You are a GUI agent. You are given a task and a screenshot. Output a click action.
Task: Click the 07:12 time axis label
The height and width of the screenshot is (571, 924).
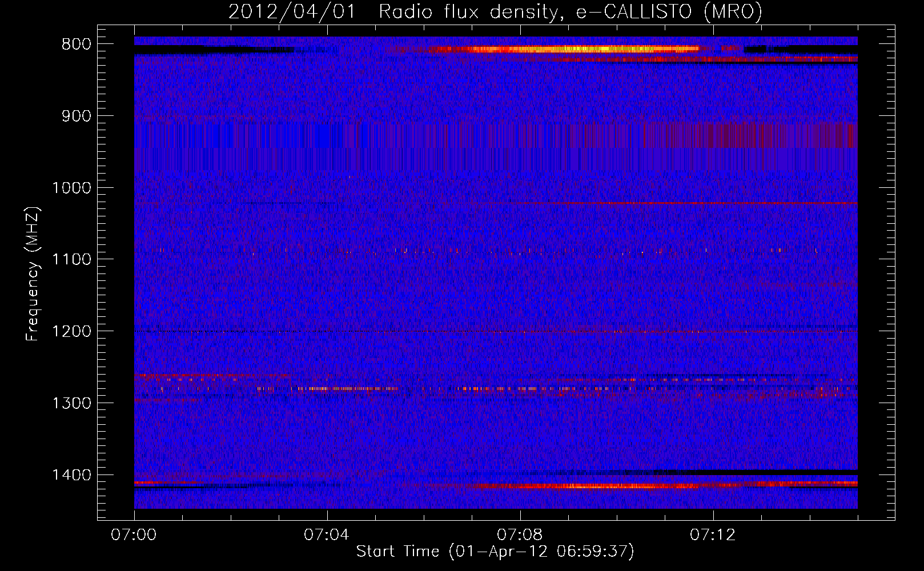(713, 535)
